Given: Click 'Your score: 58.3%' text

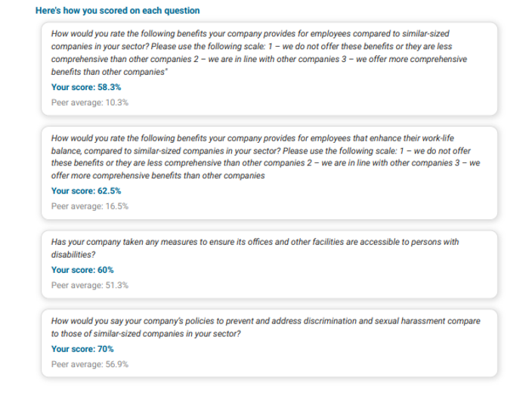Looking at the screenshot, I should pyautogui.click(x=86, y=87).
